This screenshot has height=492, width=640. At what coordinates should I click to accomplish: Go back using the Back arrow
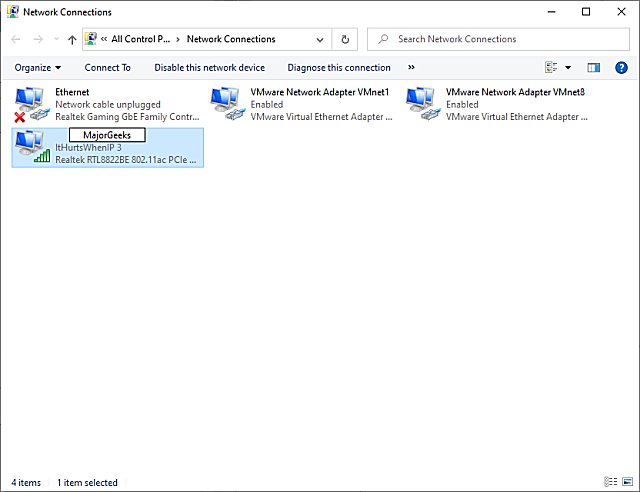(16, 39)
